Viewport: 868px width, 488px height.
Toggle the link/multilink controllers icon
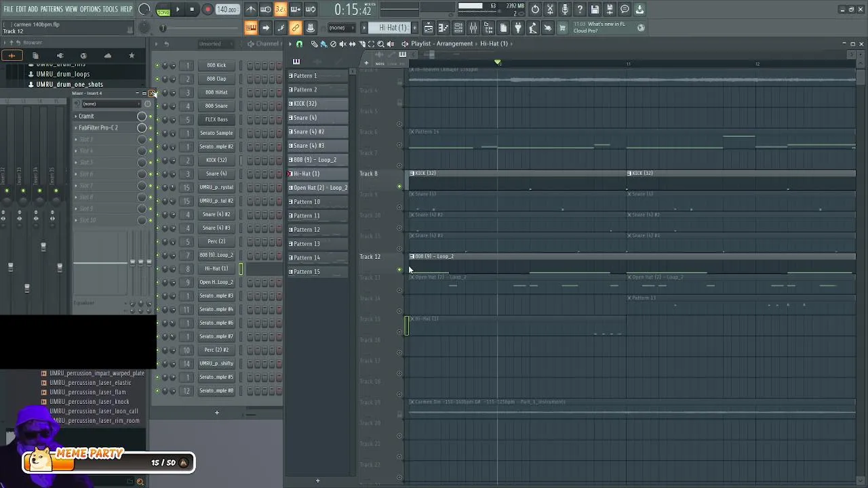(296, 28)
